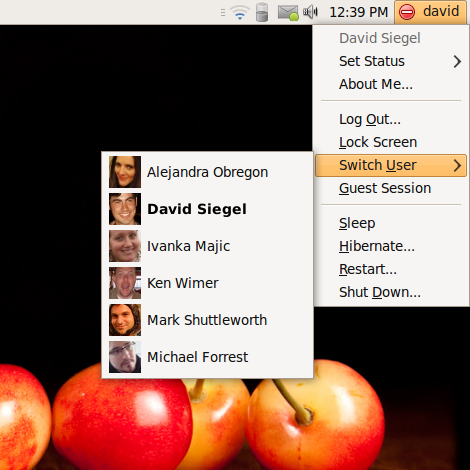Click Ken Wimer's avatar photo
The height and width of the screenshot is (470, 470).
[x=125, y=283]
